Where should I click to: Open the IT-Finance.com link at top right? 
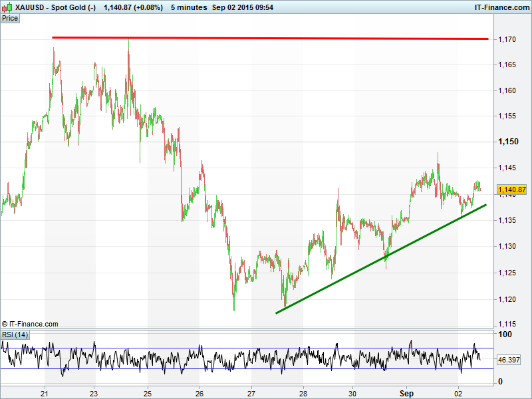coord(501,7)
